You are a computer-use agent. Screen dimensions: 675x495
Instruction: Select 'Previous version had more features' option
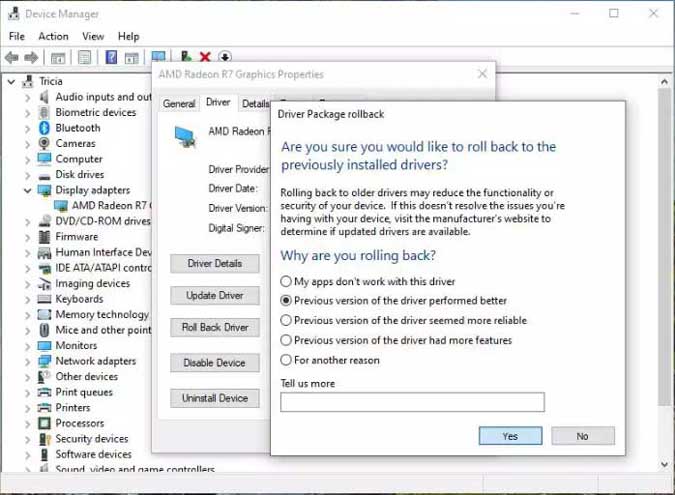pos(286,340)
